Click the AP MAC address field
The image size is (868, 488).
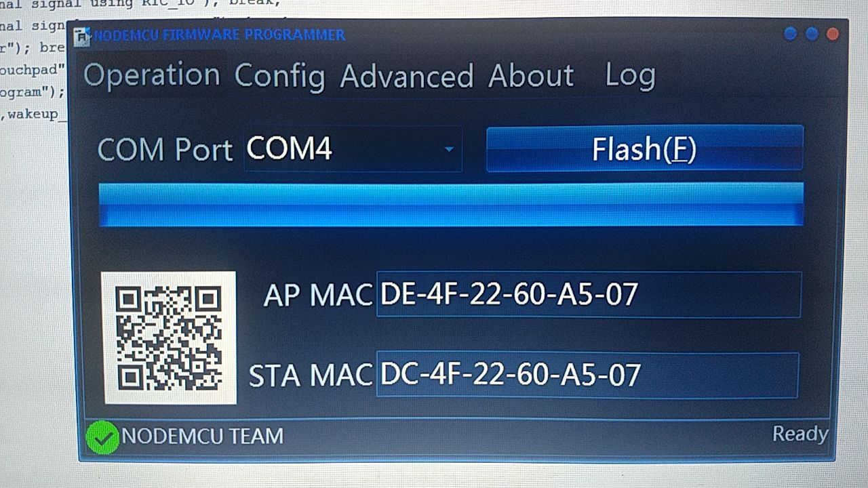[x=589, y=294]
